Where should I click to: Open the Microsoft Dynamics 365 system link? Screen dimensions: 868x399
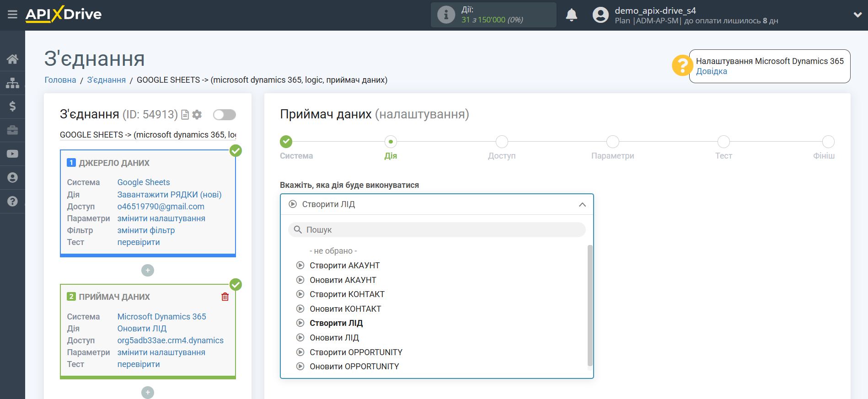(x=161, y=317)
